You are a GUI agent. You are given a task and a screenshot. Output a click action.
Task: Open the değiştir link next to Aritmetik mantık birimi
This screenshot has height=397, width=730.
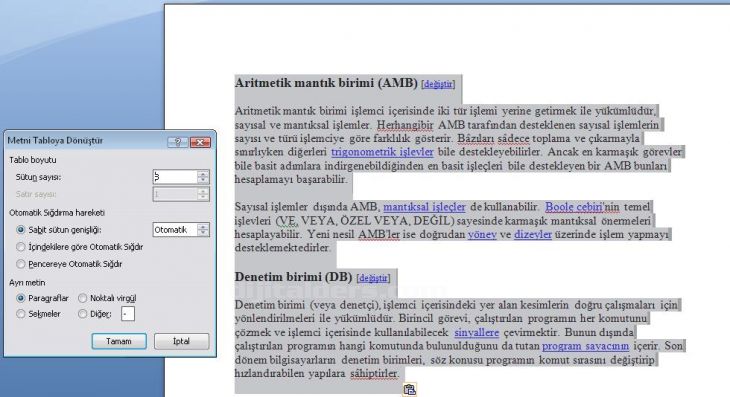pyautogui.click(x=438, y=84)
